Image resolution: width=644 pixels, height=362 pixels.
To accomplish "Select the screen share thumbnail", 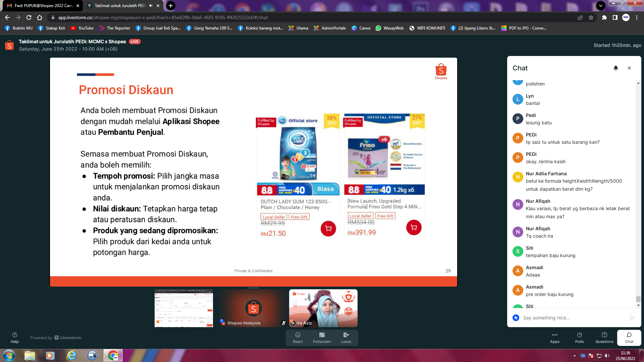I will tap(184, 308).
